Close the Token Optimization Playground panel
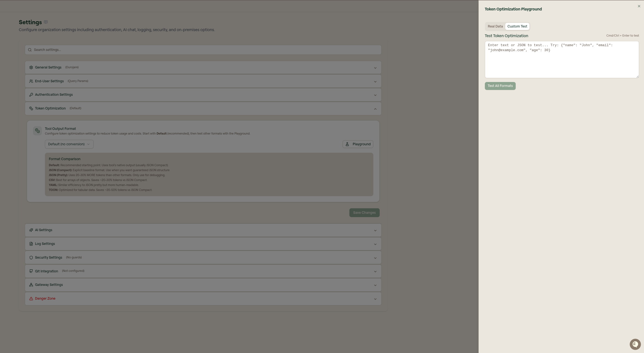 click(x=639, y=6)
